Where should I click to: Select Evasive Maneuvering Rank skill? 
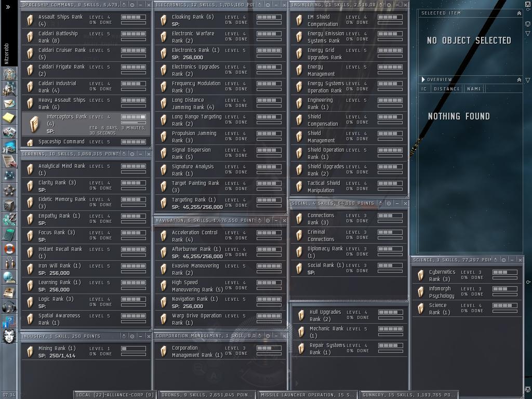(x=220, y=270)
